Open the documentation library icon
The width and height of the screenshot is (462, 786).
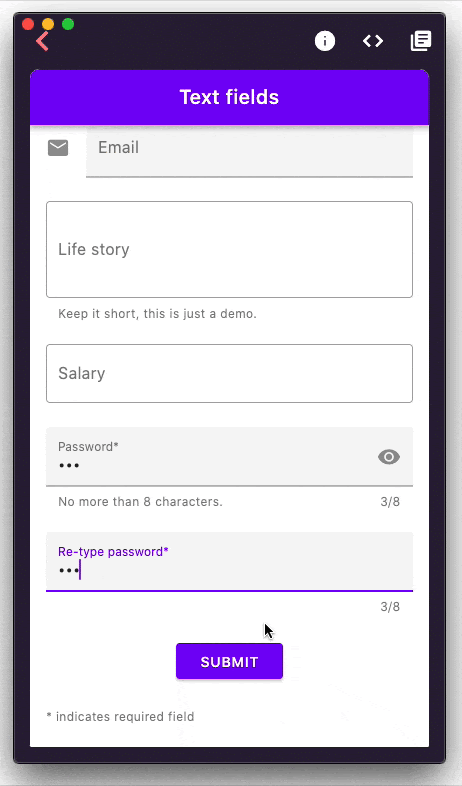(x=421, y=41)
